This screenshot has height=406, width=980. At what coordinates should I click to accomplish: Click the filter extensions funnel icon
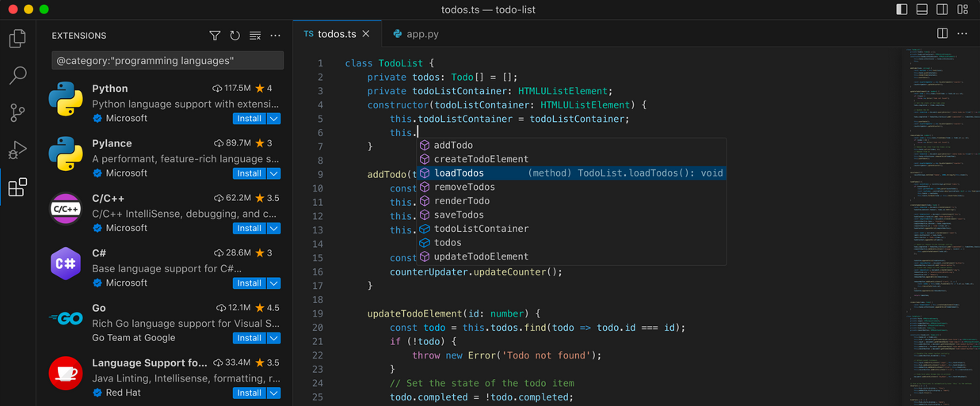coord(215,36)
